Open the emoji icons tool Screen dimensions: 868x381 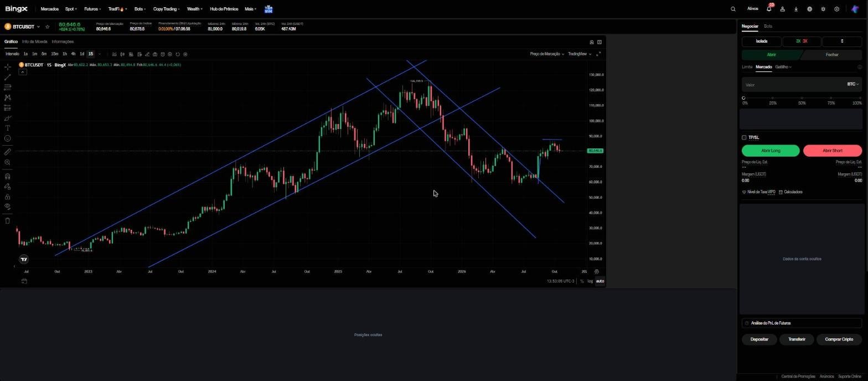coord(7,138)
